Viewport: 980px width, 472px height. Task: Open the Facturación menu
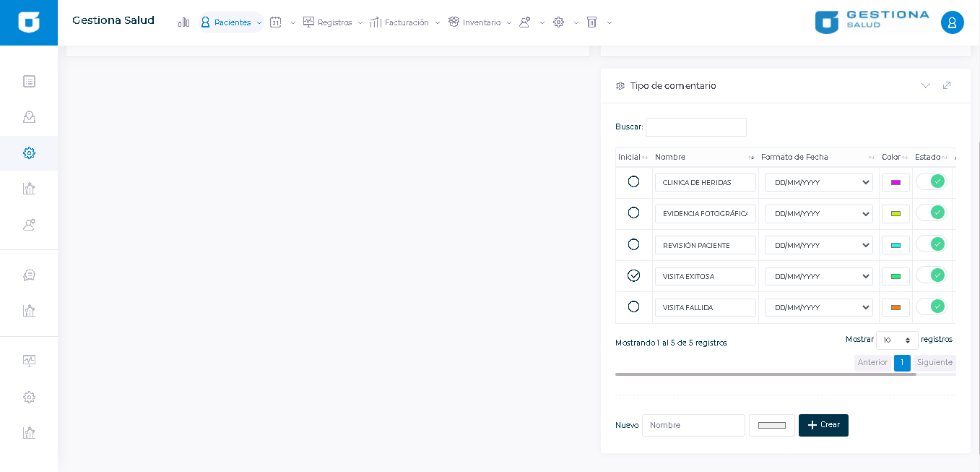[405, 22]
